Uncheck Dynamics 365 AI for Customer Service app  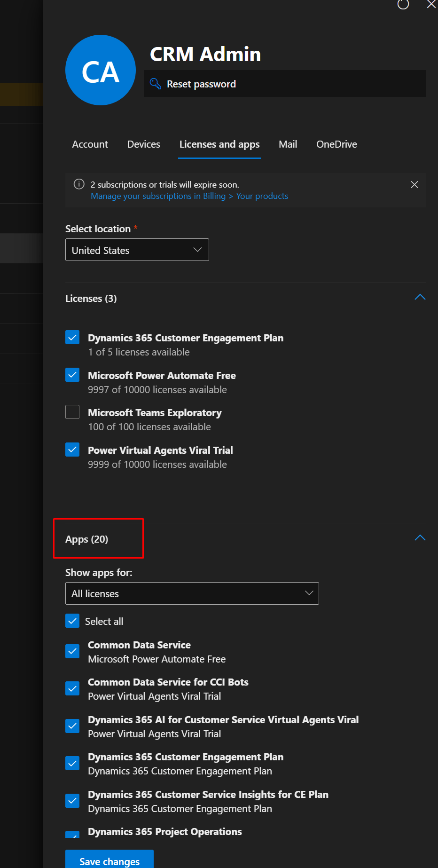point(72,726)
